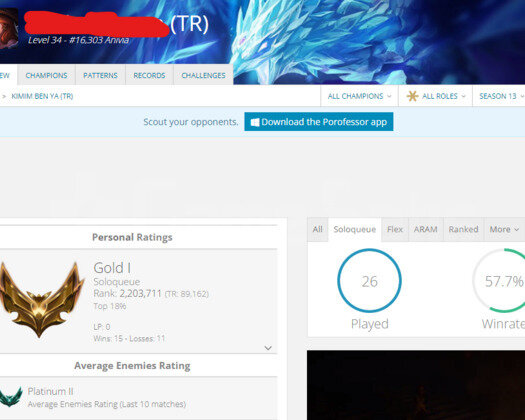Select the Ranked queue tab
Screen dimensions: 525x420
tap(463, 229)
